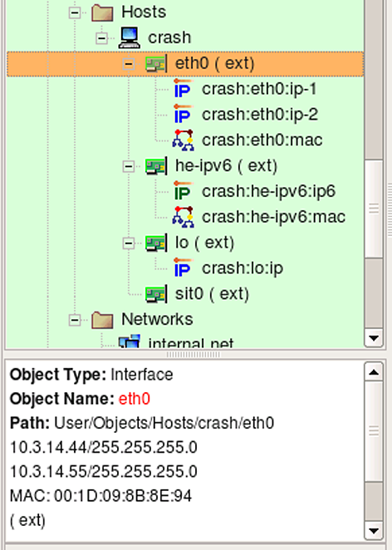Click the Hosts folder icon
The image size is (392, 550).
pos(102,13)
